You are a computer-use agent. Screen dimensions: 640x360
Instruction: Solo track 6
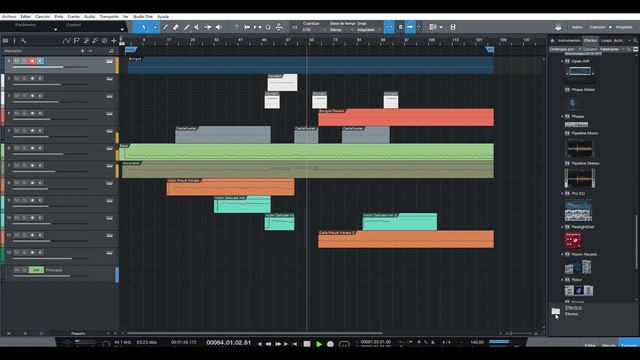(x=24, y=148)
